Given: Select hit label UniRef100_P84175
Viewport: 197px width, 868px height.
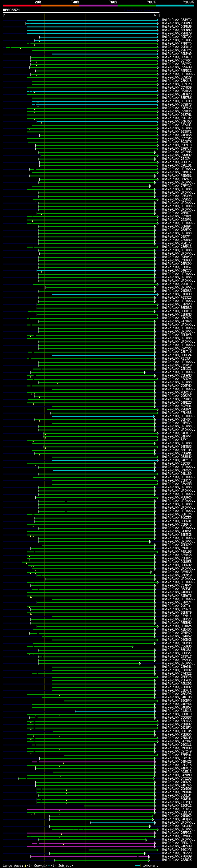Looking at the screenshot, I should coord(177,243).
